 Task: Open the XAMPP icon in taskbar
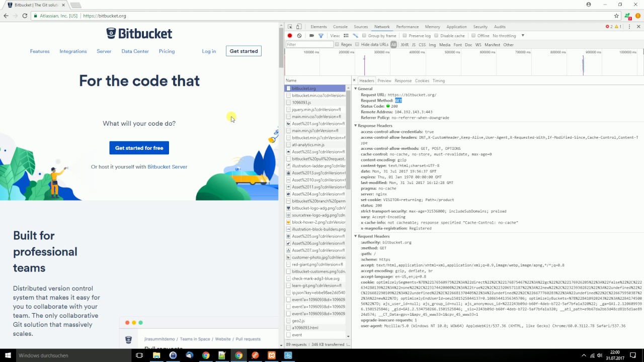point(272,355)
